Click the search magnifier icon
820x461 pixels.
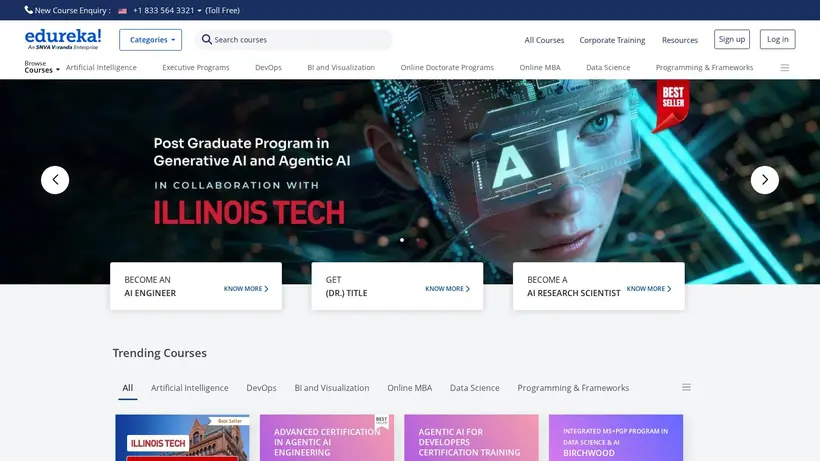pos(207,40)
